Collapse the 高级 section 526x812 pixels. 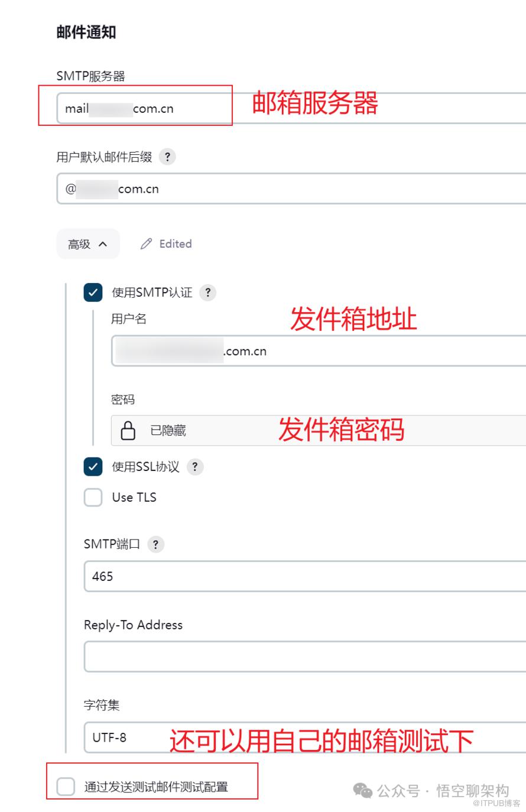88,244
